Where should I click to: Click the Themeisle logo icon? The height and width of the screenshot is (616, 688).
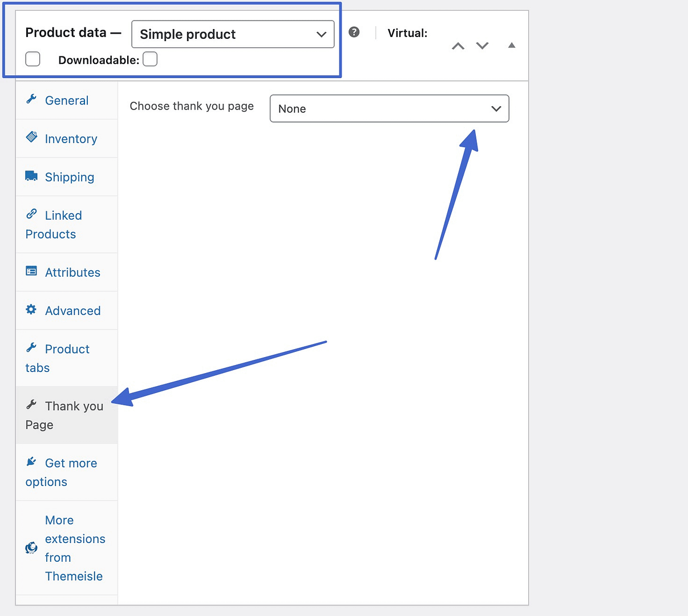pyautogui.click(x=31, y=548)
